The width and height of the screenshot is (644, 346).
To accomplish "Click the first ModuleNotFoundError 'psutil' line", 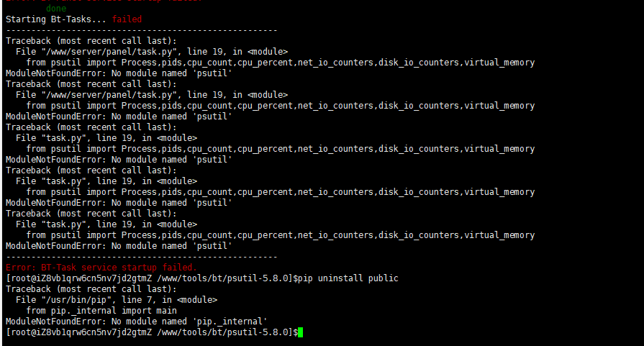I will [x=119, y=73].
